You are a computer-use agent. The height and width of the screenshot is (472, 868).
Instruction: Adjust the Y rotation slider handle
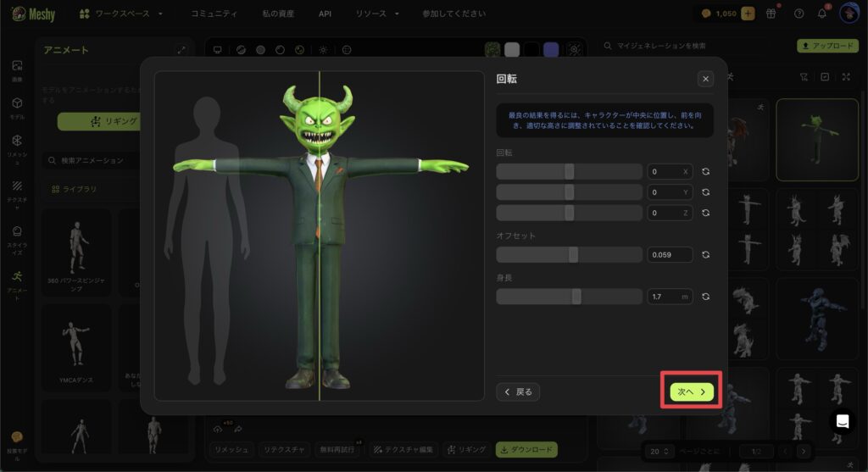click(569, 192)
